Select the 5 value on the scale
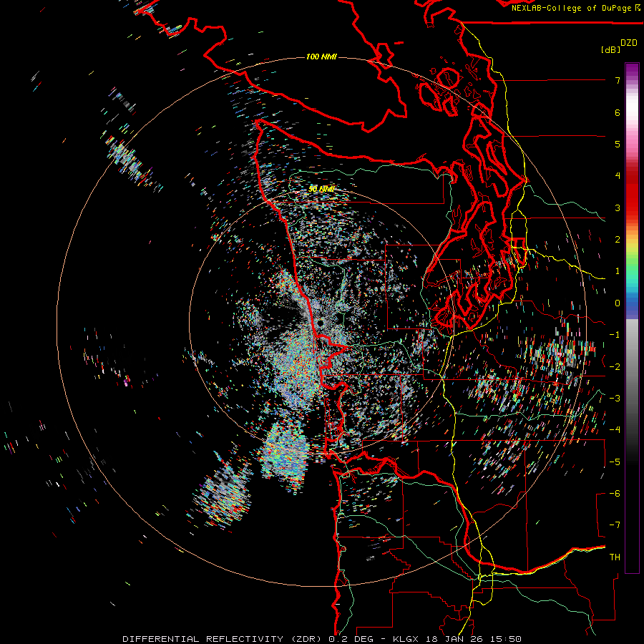Viewport: 644px width, 644px height. pos(618,144)
